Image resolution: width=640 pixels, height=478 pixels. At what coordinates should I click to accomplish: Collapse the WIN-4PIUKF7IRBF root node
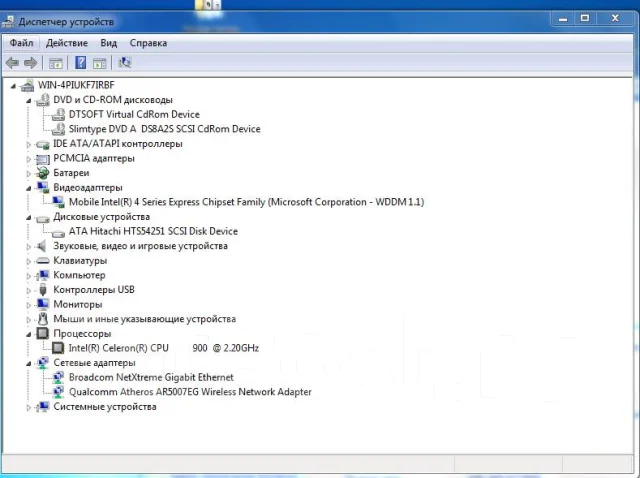tap(13, 86)
